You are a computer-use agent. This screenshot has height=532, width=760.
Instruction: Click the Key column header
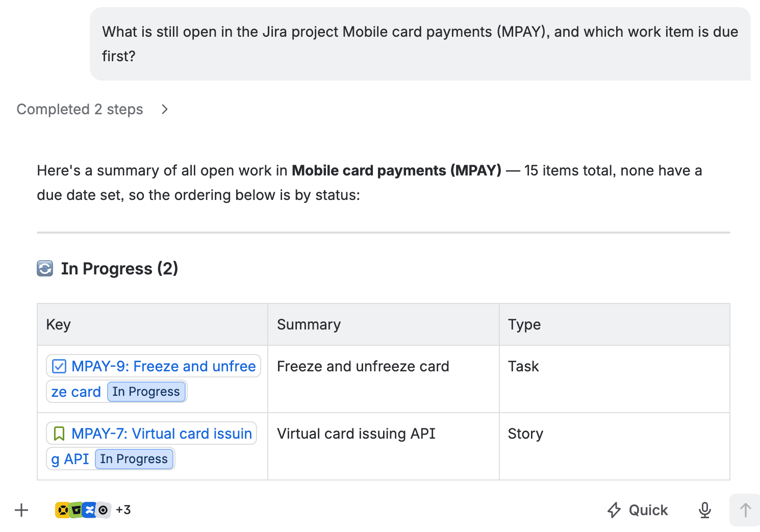point(153,324)
